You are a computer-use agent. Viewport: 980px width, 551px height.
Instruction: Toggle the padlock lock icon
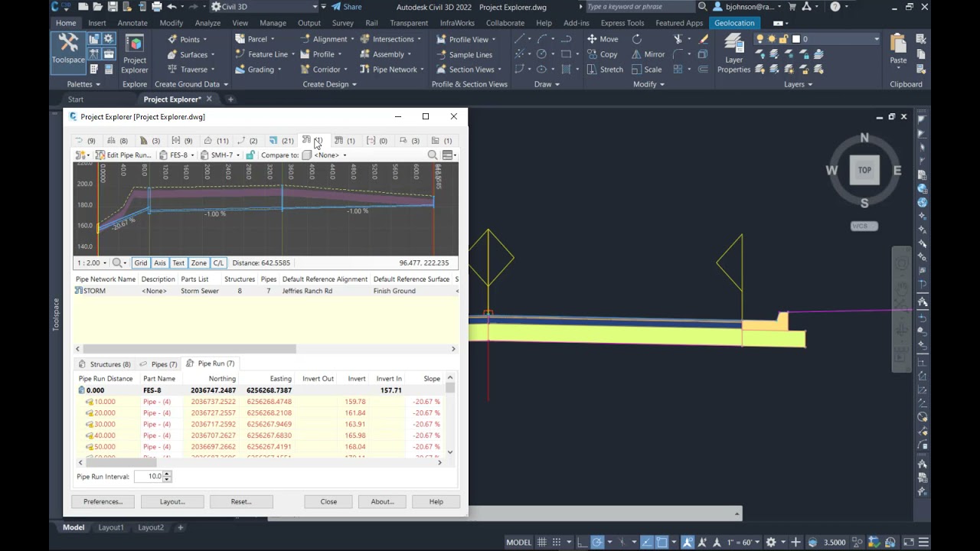point(250,155)
